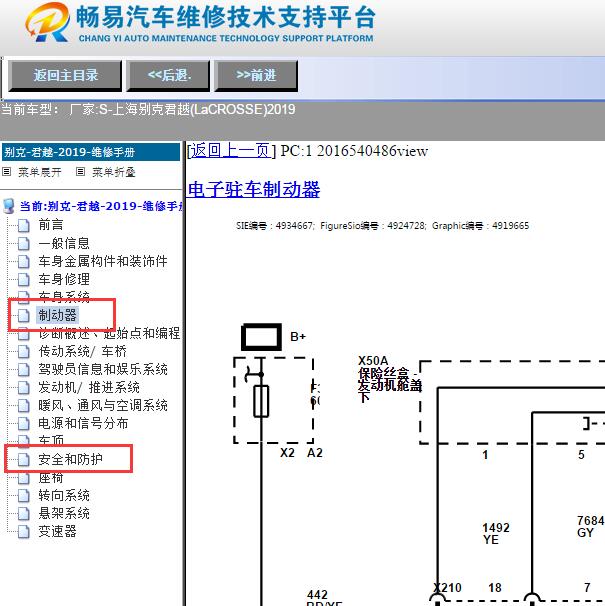
Task: Click the page icon beside 变速器
Action: pos(24,531)
